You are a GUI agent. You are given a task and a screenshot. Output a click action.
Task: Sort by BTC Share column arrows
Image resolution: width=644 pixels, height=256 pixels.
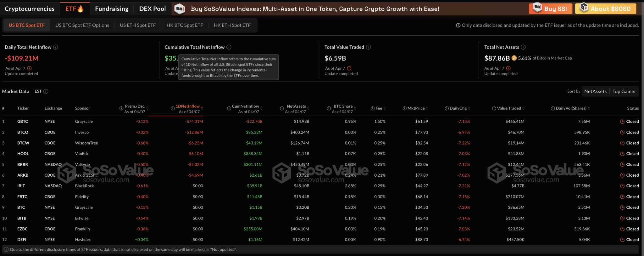click(x=355, y=108)
